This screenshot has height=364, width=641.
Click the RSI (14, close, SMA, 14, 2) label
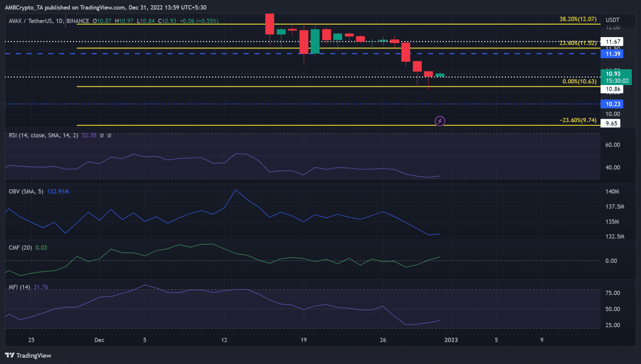43,136
